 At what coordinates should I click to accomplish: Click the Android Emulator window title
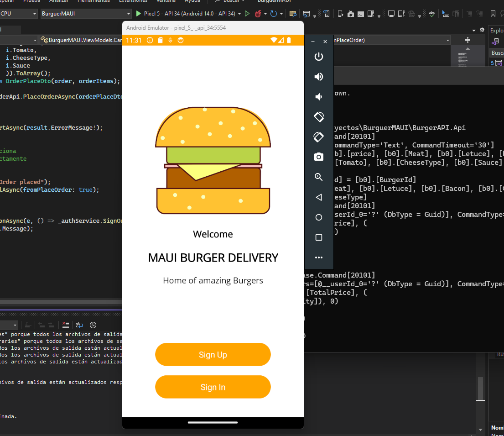176,28
